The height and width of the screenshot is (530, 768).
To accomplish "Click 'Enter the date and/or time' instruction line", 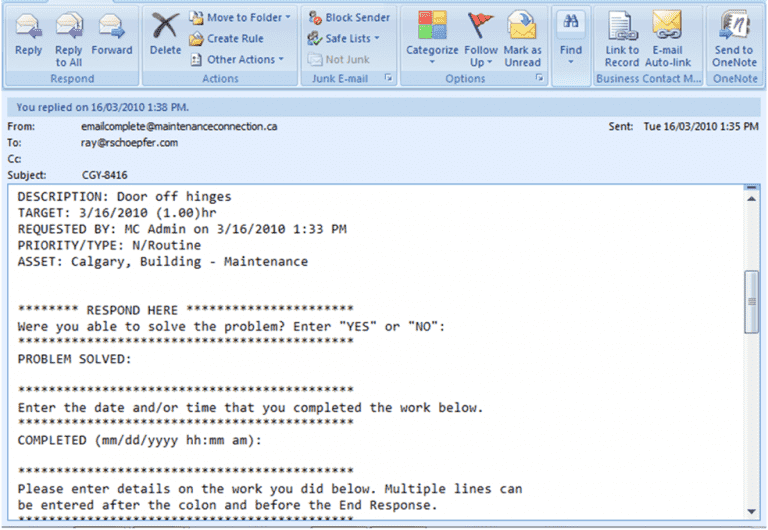I will click(250, 408).
